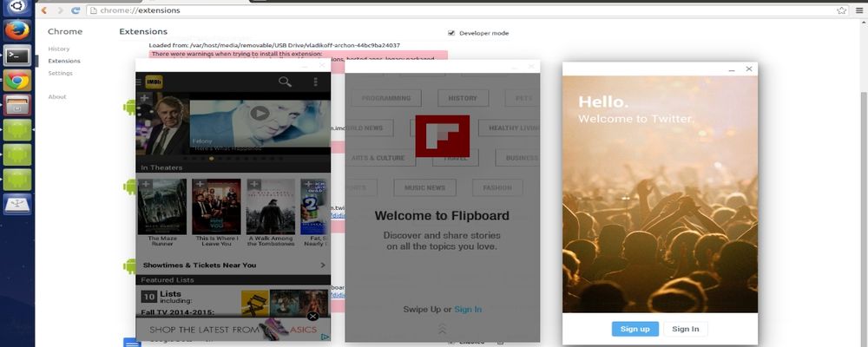Select the Business topic in Flipboard

click(517, 158)
